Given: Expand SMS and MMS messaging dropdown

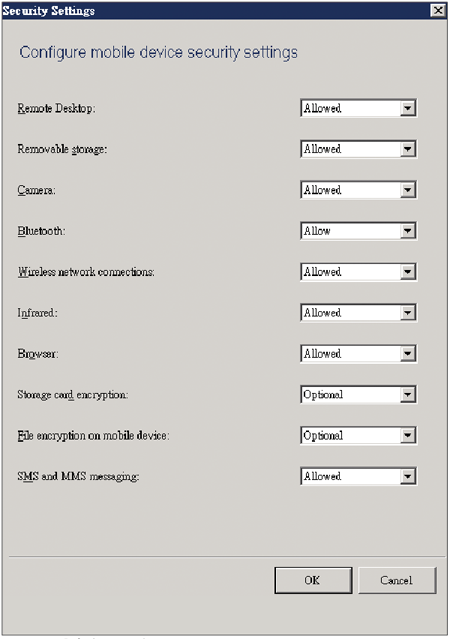Looking at the screenshot, I should [x=358, y=476].
